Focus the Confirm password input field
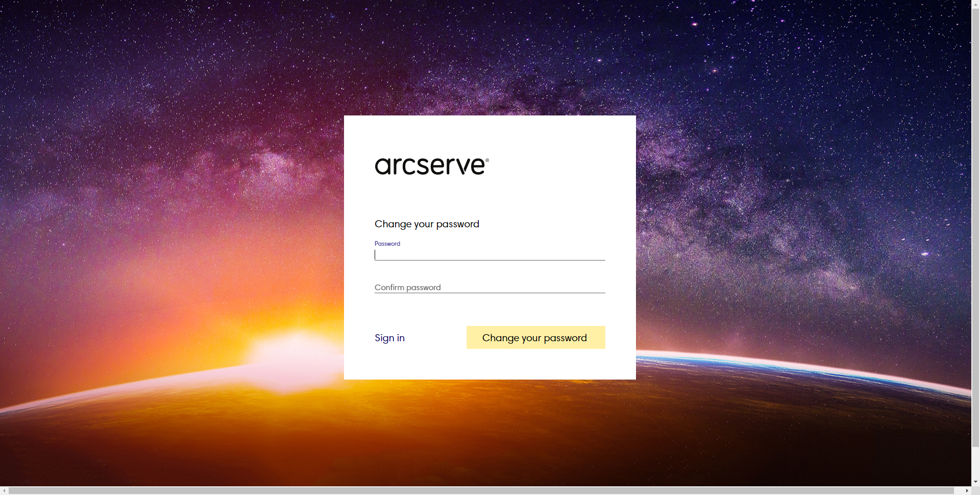The height and width of the screenshot is (495, 980). point(489,287)
